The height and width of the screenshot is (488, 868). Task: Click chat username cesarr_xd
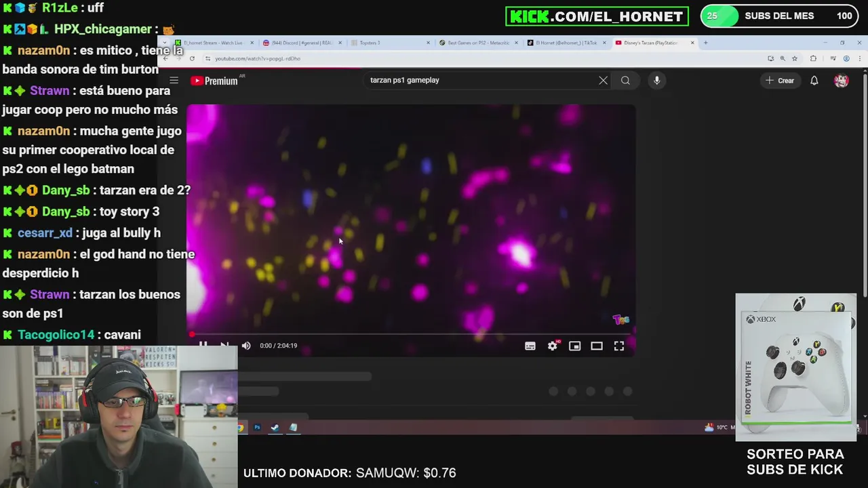[x=45, y=232]
